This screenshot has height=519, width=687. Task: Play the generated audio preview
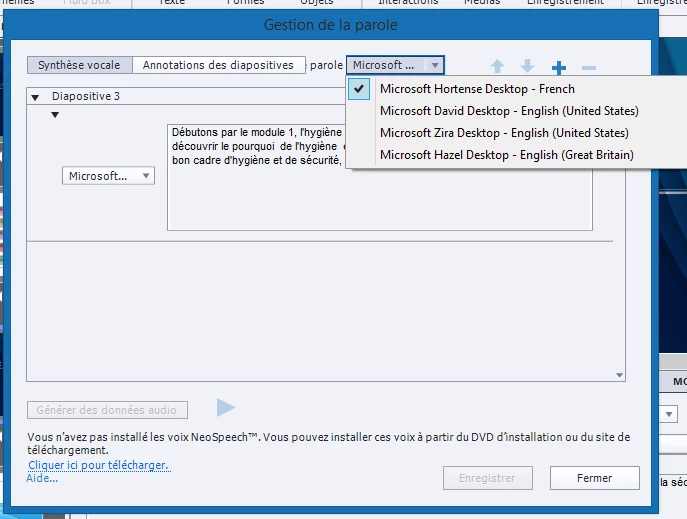[226, 408]
